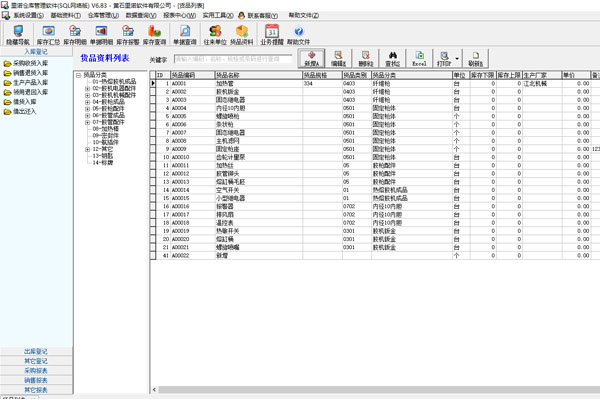Expand the 12-其它 tree node
600x400 pixels.
click(x=87, y=148)
